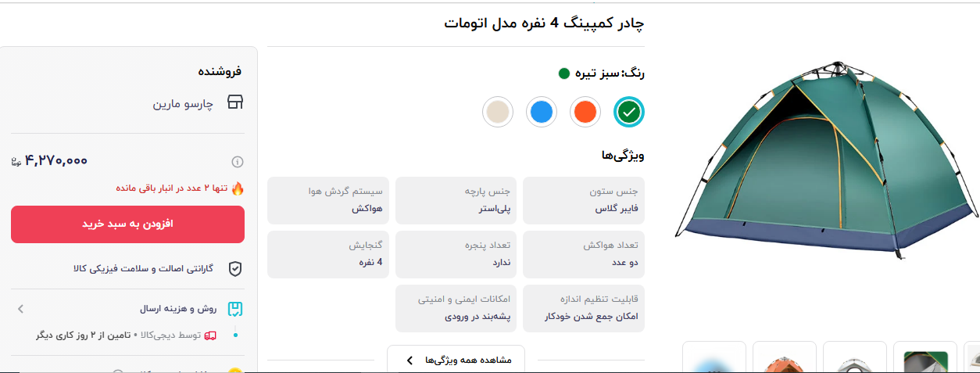This screenshot has width=980, height=373.
Task: Add the tent to shopping cart
Action: 127,224
